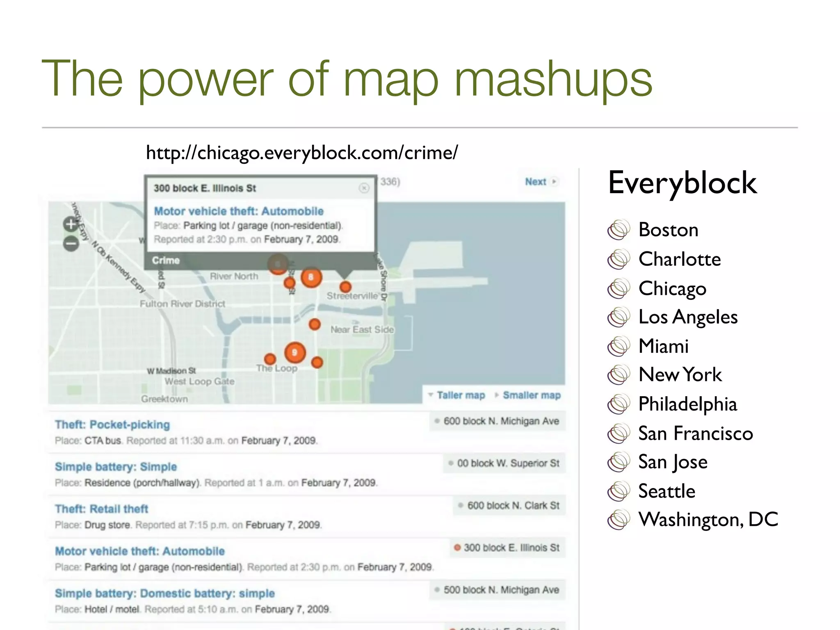
Task: Click the small arrow icon beside Next
Action: pos(554,181)
